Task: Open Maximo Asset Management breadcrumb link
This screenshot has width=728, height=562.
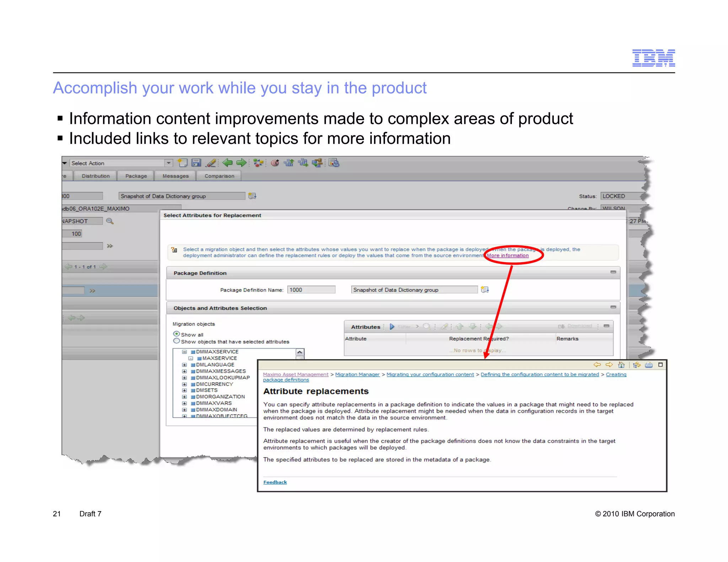Action: pos(296,374)
